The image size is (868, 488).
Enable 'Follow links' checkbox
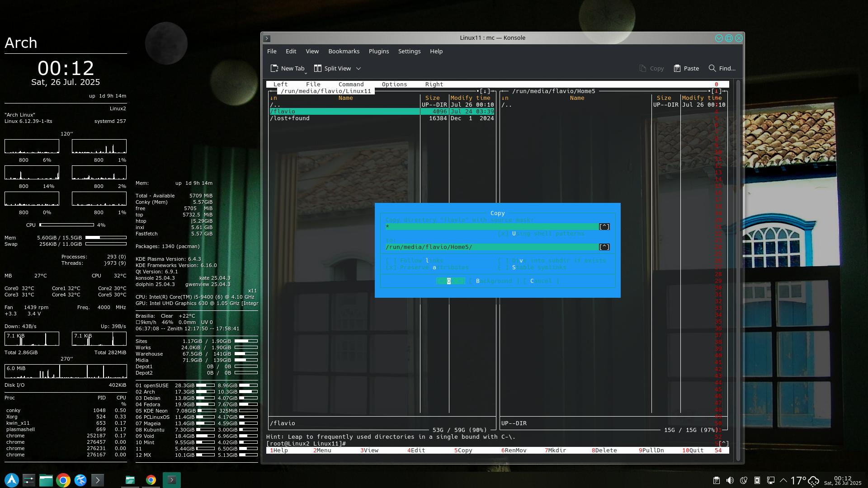pyautogui.click(x=391, y=261)
